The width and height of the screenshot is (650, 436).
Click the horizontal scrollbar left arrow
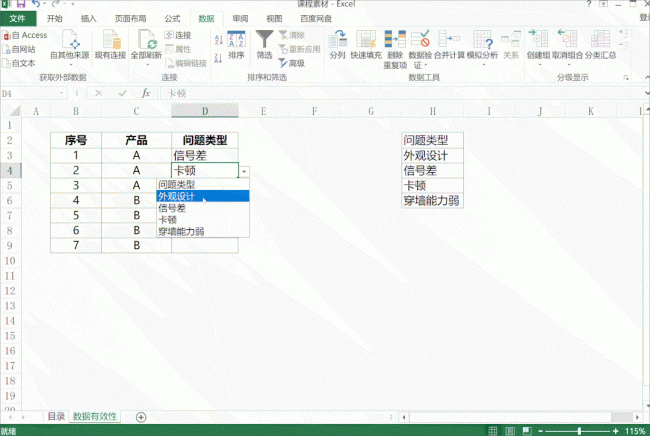tap(404, 417)
